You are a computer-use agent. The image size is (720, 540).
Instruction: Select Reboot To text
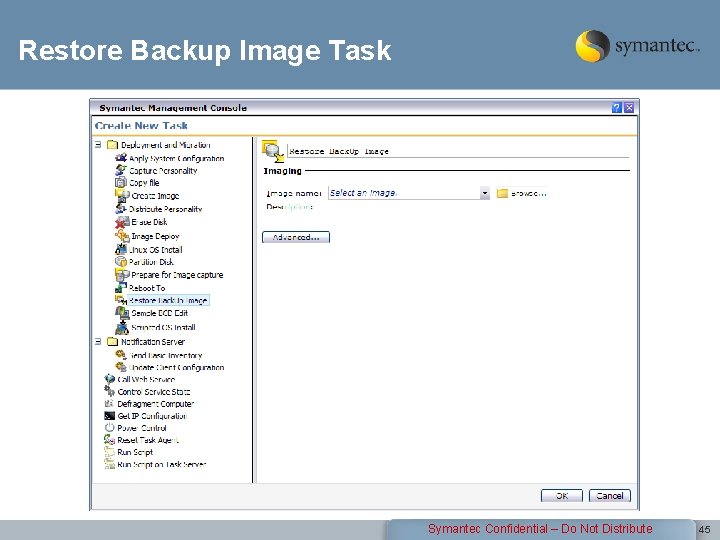(147, 288)
